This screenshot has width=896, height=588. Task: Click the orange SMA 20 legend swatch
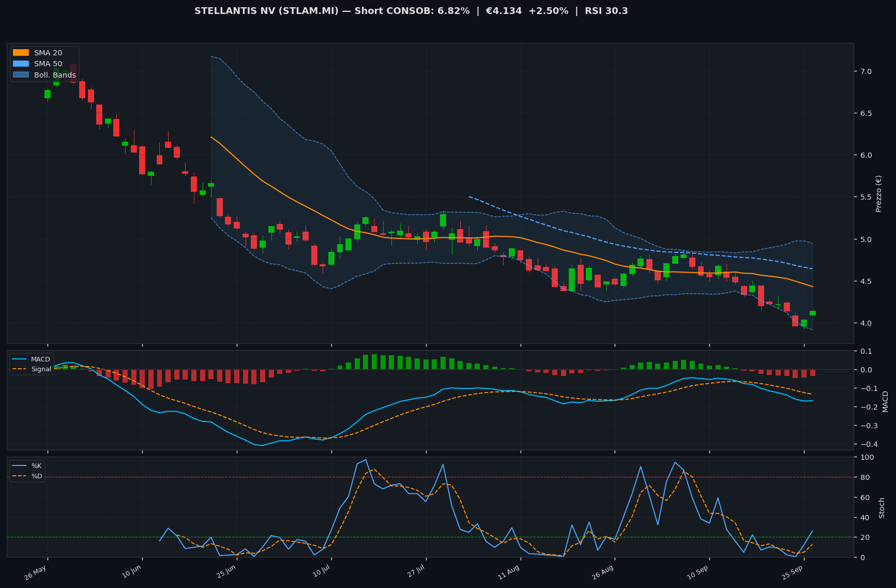21,53
